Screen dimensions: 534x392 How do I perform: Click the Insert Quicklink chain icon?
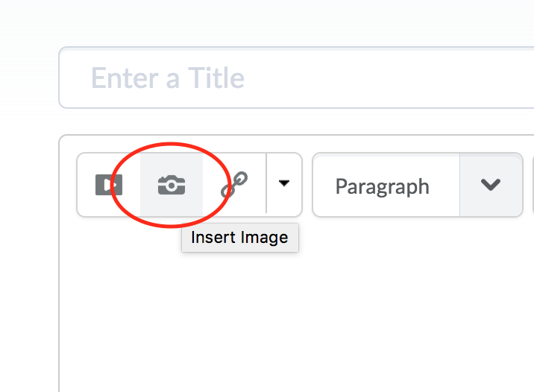[234, 185]
